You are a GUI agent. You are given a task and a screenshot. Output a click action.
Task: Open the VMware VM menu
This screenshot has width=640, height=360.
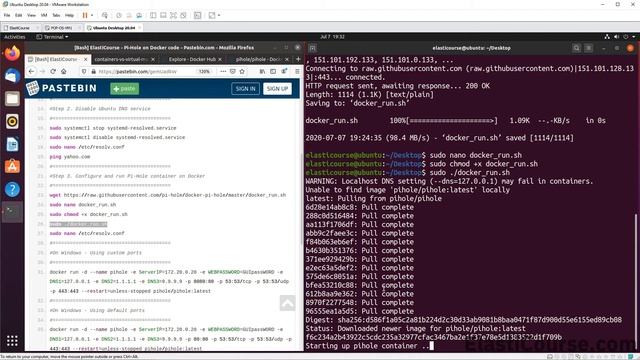(x=44, y=15)
